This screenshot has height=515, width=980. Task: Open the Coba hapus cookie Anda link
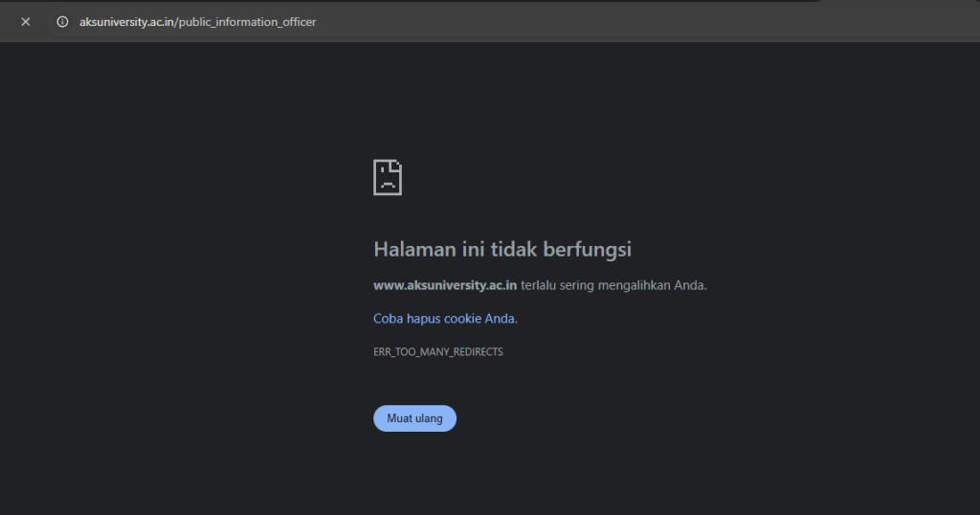pos(445,318)
